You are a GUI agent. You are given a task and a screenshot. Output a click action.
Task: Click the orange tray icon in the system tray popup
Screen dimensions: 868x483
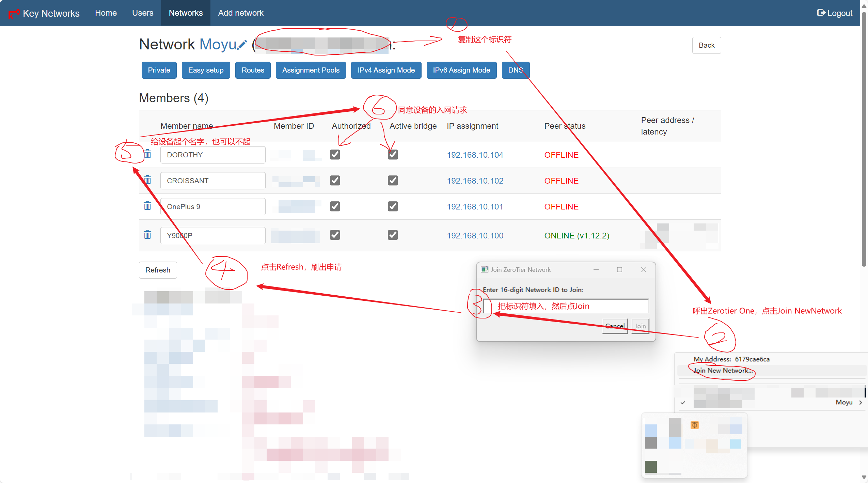(694, 425)
